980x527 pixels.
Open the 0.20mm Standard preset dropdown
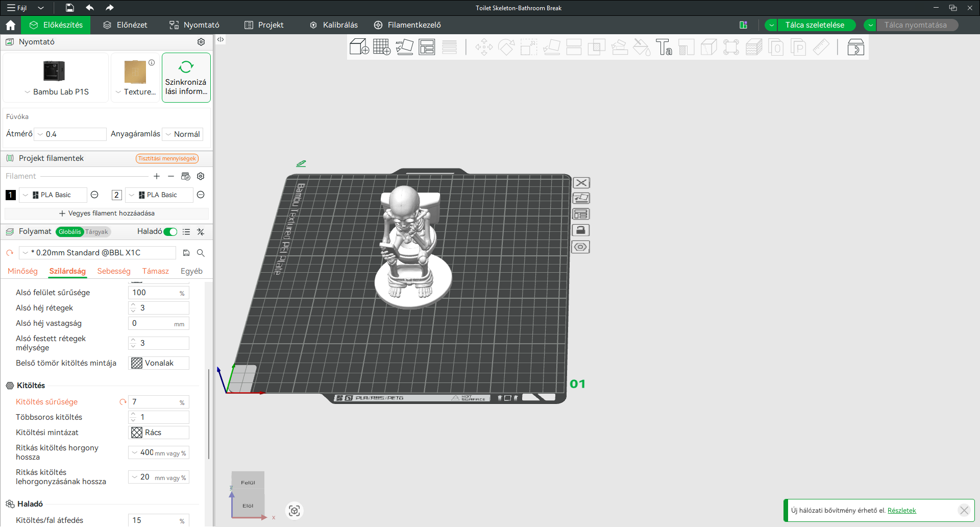(97, 253)
